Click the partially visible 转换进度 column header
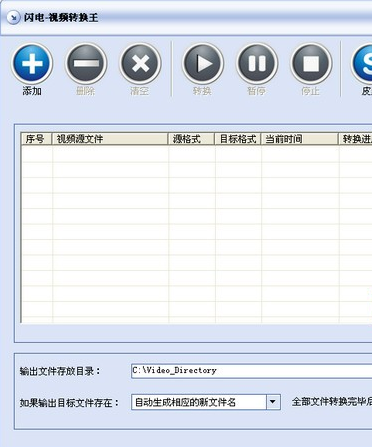The width and height of the screenshot is (372, 447). (355, 139)
